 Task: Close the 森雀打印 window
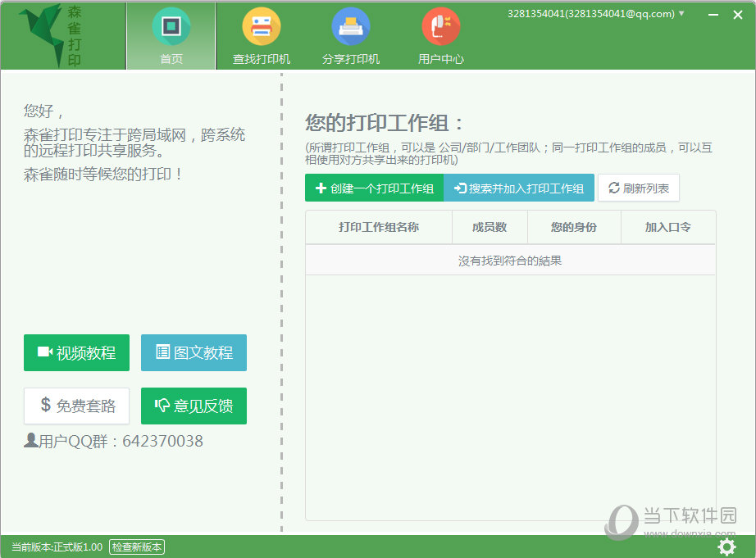point(738,15)
